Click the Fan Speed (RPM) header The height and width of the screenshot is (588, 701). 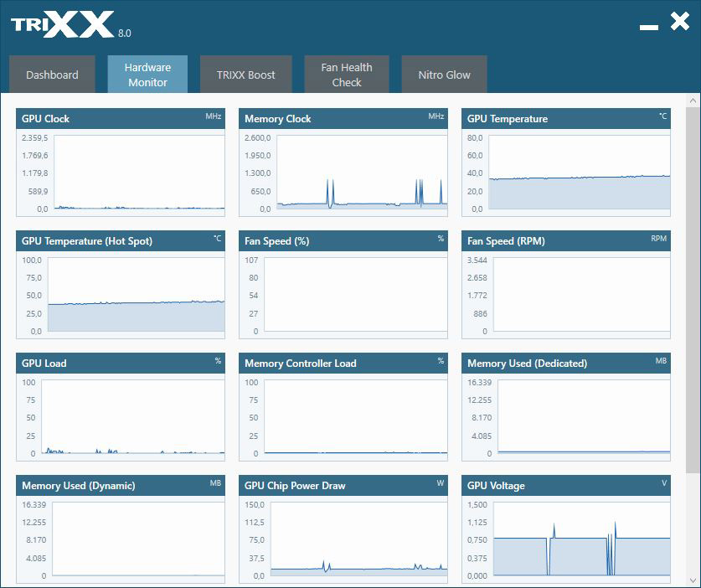(x=566, y=240)
